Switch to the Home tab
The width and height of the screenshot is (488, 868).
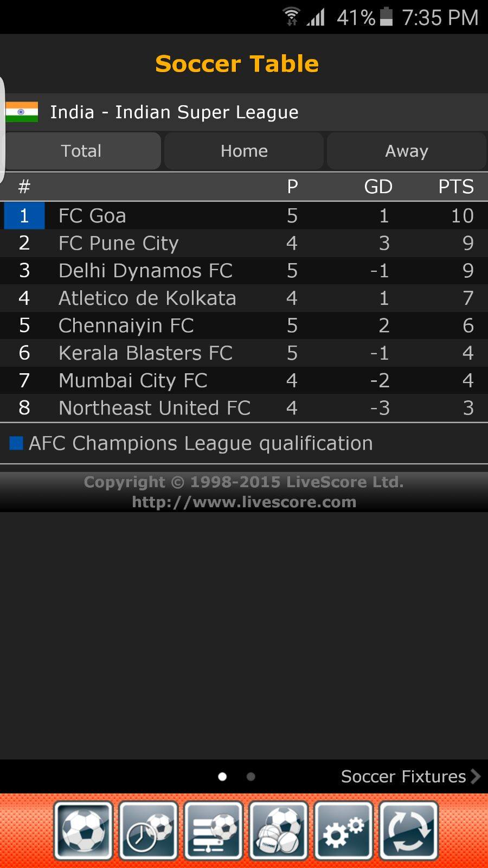click(x=244, y=151)
